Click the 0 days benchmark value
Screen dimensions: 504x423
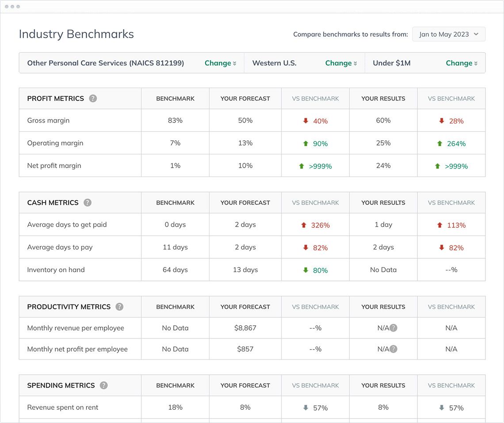click(x=175, y=224)
